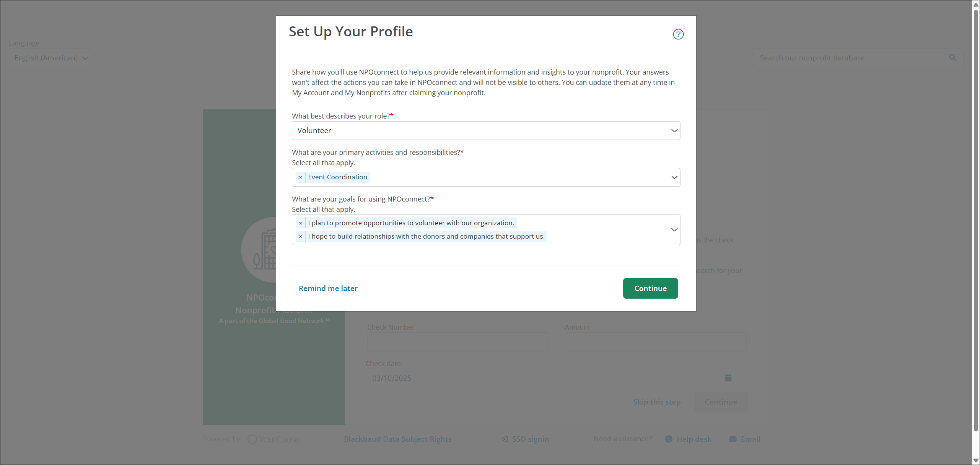The height and width of the screenshot is (465, 980).
Task: Click the Amount input field
Action: coord(655,342)
